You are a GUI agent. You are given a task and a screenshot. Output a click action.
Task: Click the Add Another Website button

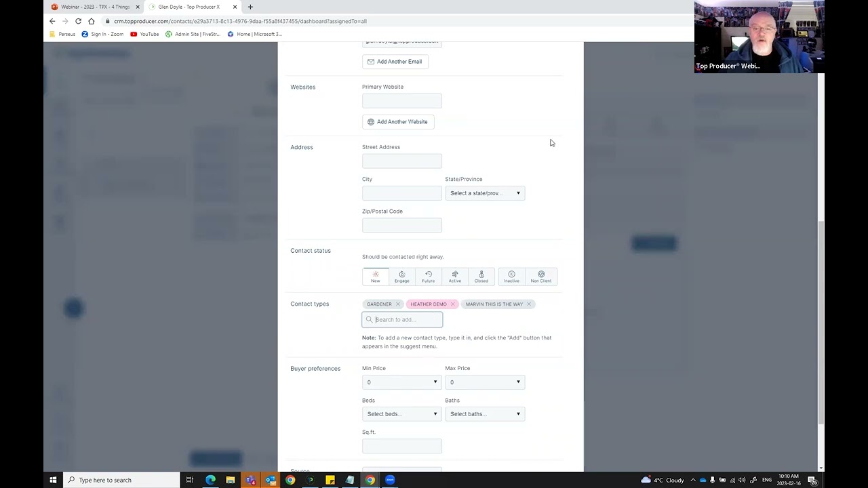pos(398,122)
